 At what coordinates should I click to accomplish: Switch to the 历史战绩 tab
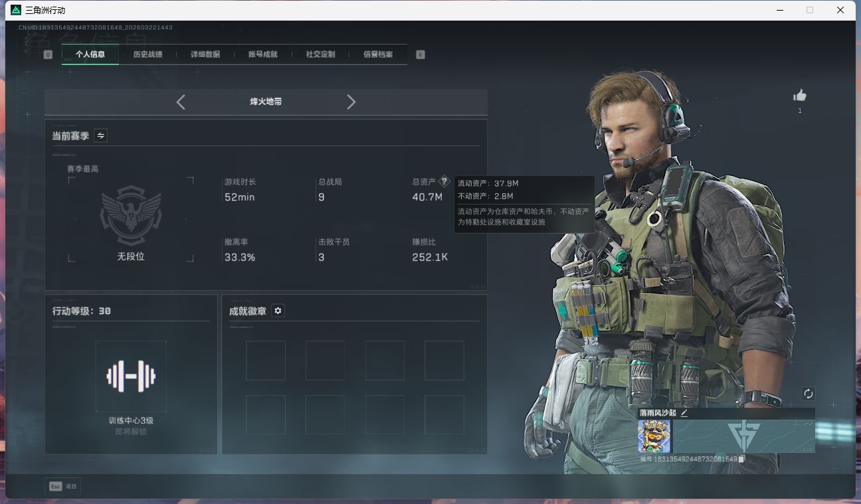[147, 54]
